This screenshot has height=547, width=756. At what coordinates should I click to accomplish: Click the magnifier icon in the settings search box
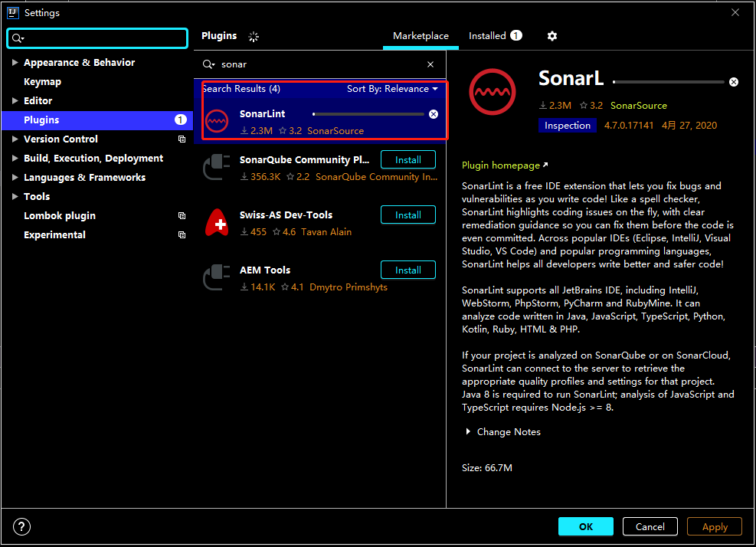coord(17,38)
